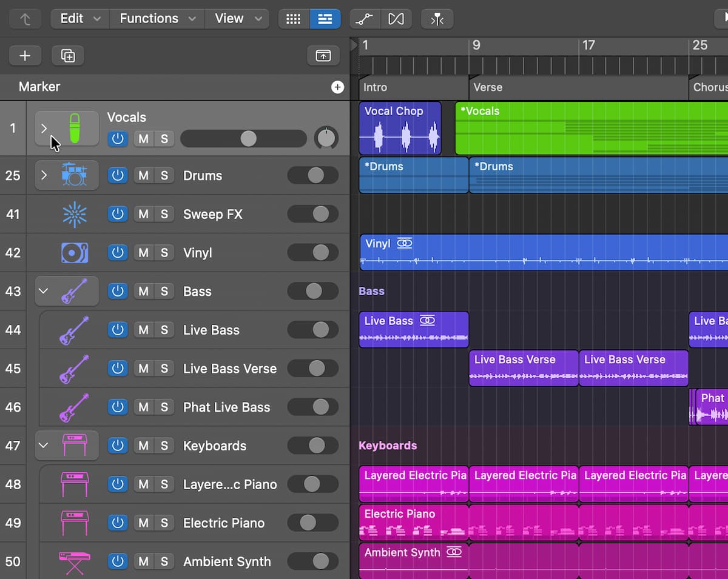Select the Vocal Chop audio region
728x579 pixels.
coord(400,128)
